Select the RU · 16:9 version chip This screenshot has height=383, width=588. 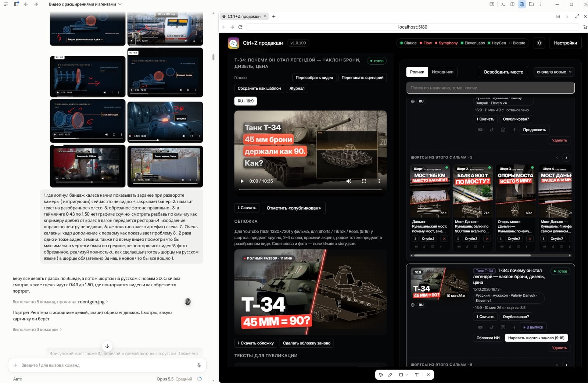point(245,101)
